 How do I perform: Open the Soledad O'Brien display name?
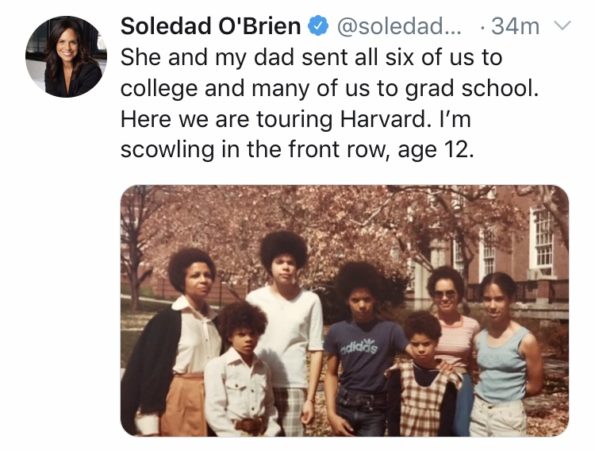point(211,26)
